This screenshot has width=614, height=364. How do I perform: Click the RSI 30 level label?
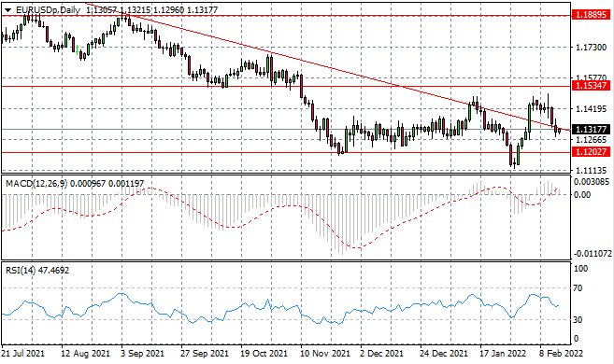(x=578, y=319)
